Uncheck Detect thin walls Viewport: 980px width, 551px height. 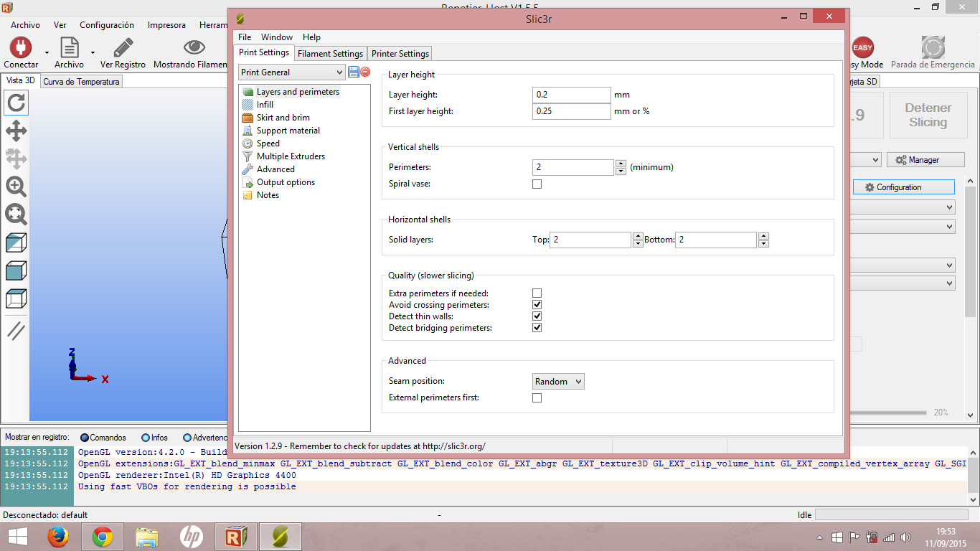pyautogui.click(x=537, y=316)
